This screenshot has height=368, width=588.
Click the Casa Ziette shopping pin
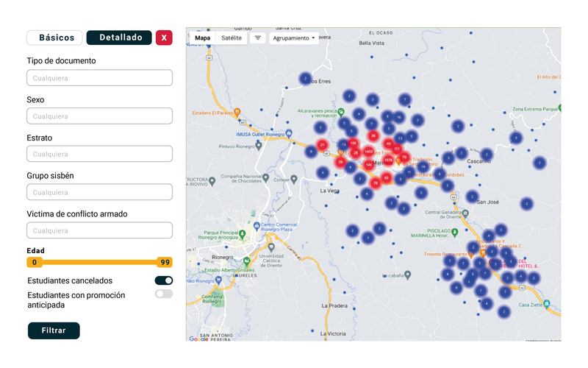click(x=547, y=303)
